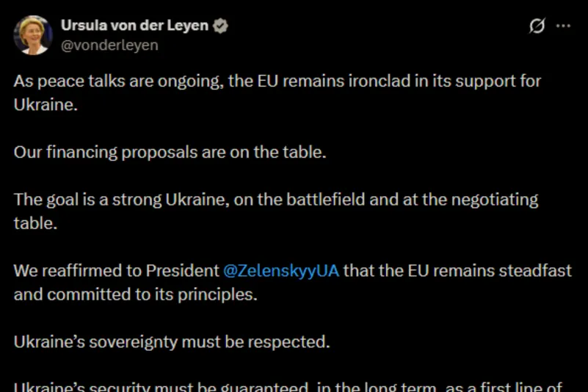Open the three-dot more options menu
This screenshot has width=588, height=392.
(x=563, y=26)
